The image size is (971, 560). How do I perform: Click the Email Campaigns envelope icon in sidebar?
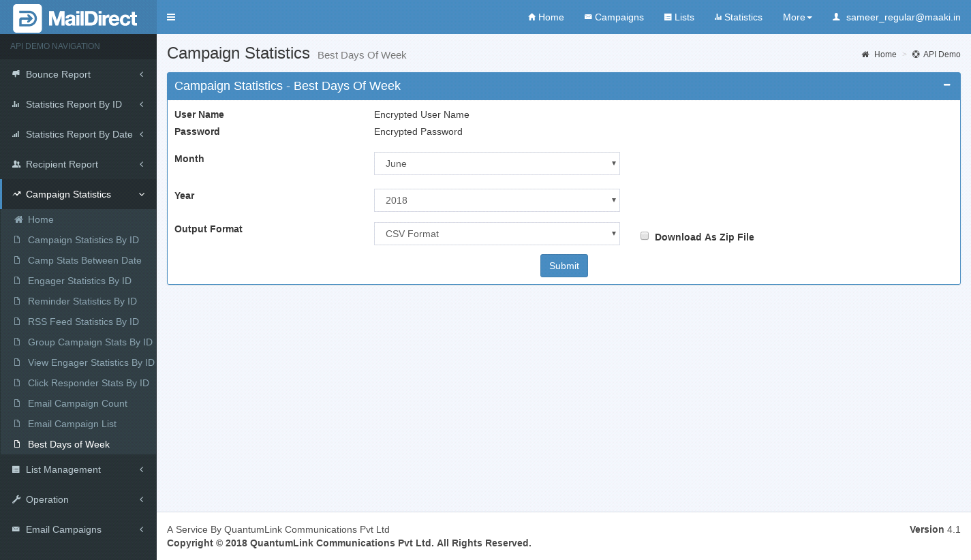(16, 529)
